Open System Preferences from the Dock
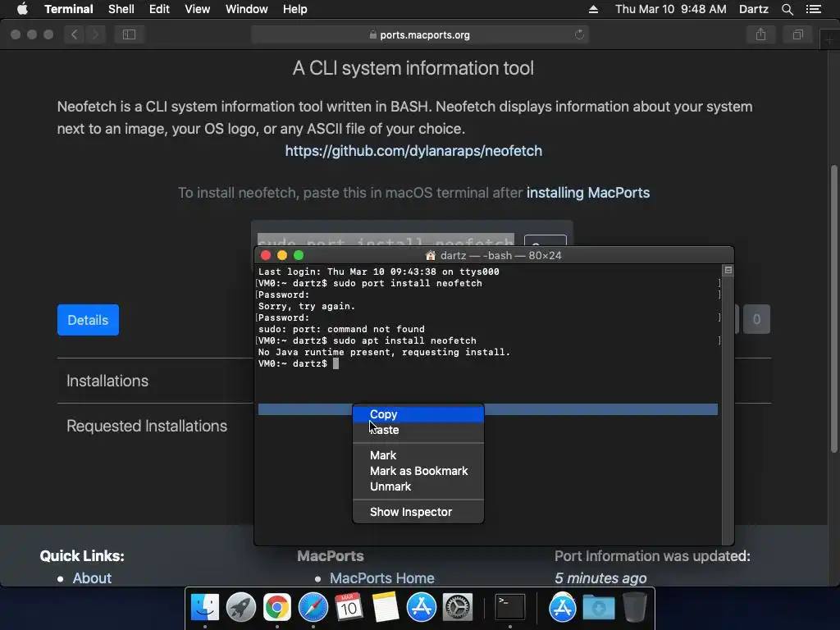The height and width of the screenshot is (630, 840). [x=457, y=607]
